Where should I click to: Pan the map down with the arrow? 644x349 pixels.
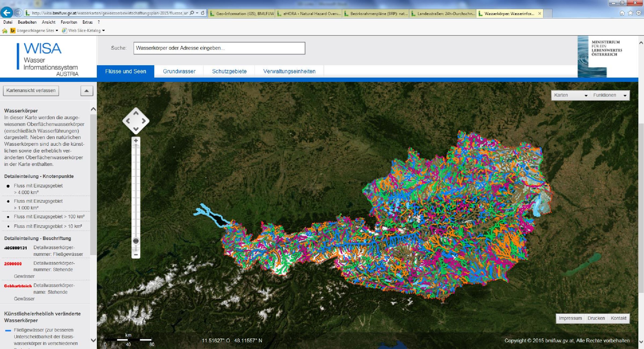click(x=136, y=129)
